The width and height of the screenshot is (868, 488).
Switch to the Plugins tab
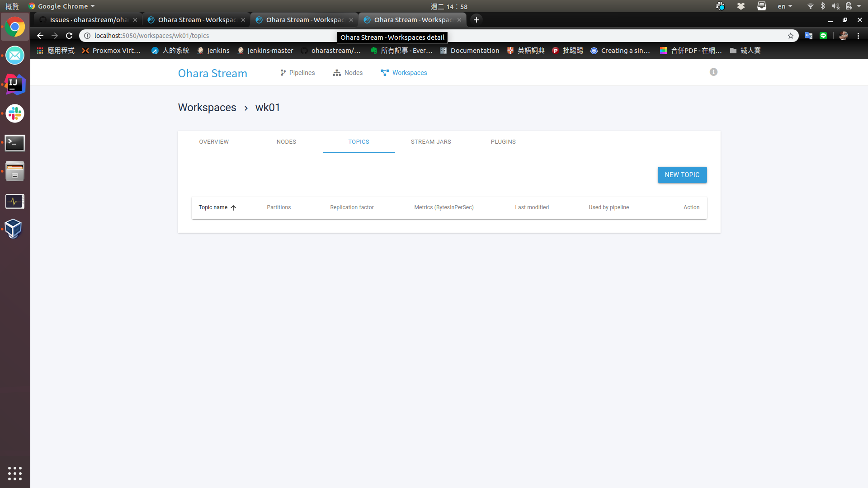(x=503, y=142)
